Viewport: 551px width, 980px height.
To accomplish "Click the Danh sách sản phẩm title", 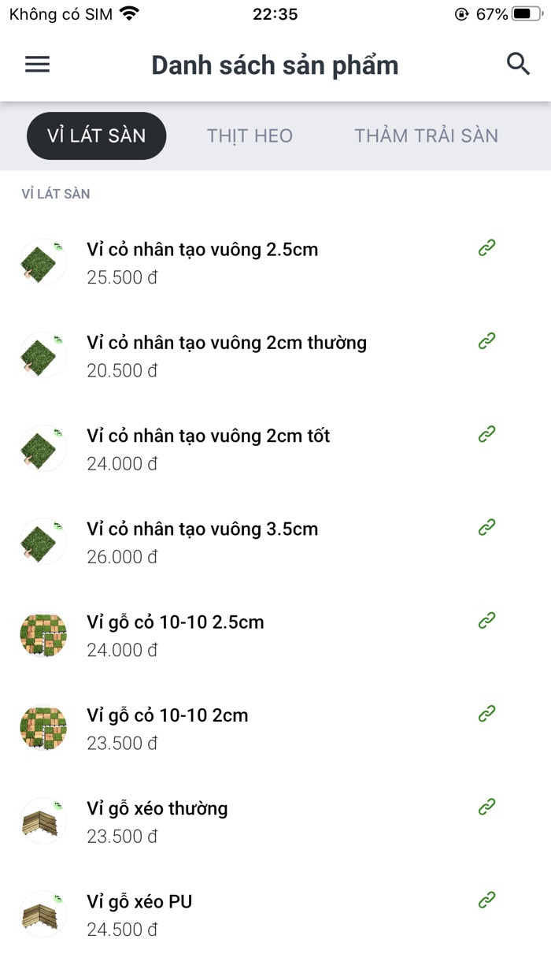I will coord(275,65).
